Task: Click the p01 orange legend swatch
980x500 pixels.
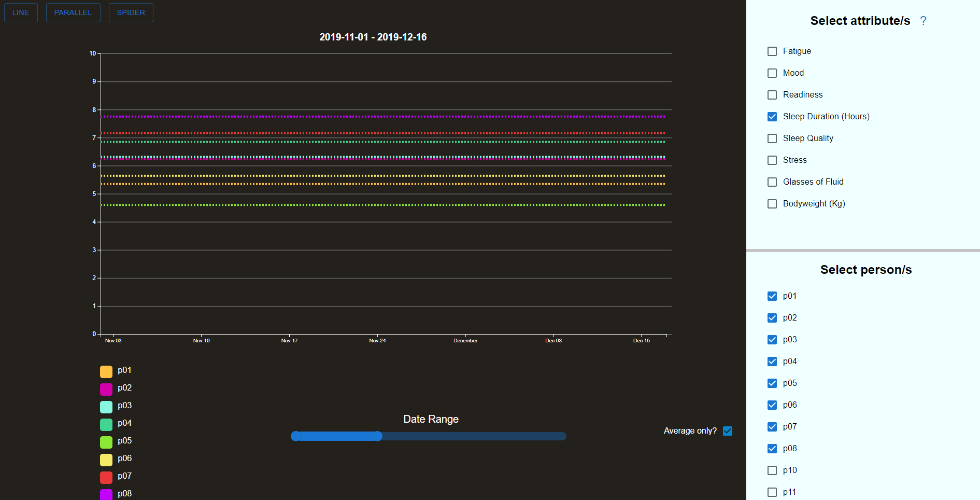Action: [106, 371]
